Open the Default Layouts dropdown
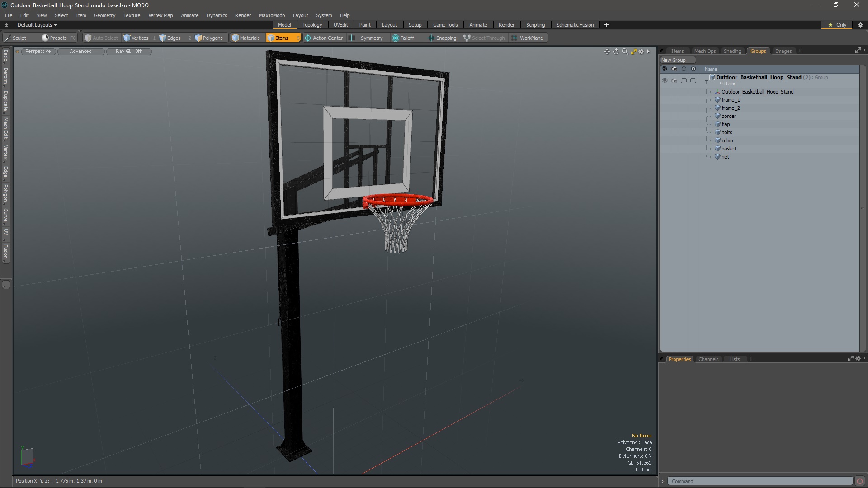The width and height of the screenshot is (868, 488). coord(37,25)
